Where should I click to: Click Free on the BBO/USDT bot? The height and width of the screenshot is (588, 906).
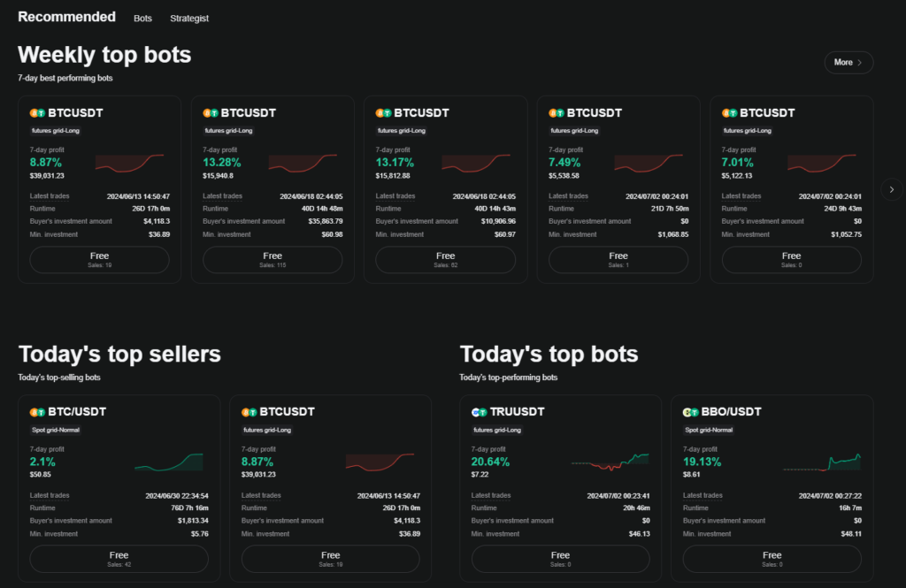[772, 558]
